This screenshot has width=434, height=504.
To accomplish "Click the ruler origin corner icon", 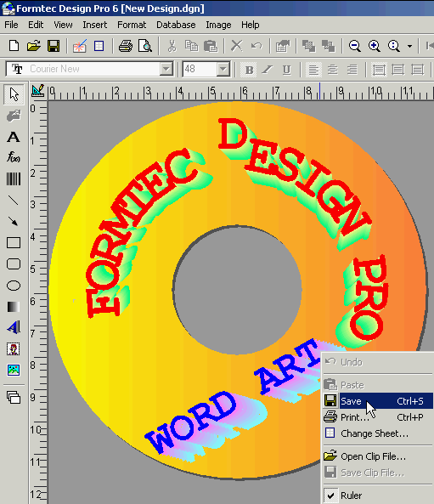I will coord(38,91).
